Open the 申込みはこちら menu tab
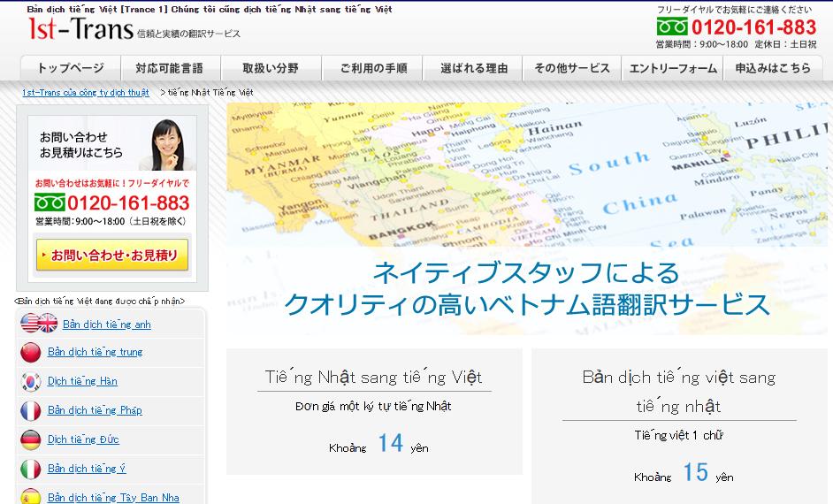The image size is (833, 504). click(773, 68)
